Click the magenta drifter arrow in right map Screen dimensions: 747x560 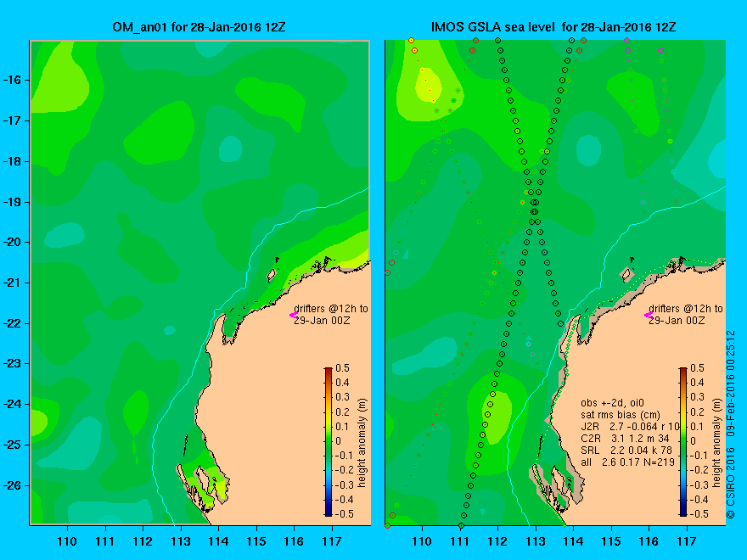pyautogui.click(x=648, y=315)
